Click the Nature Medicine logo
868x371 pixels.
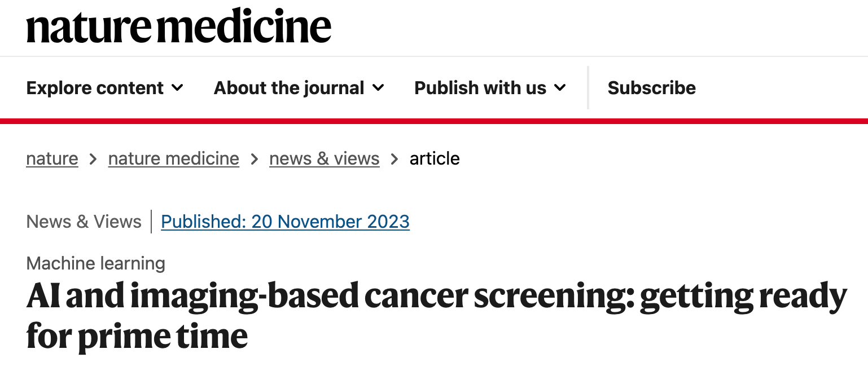[178, 27]
